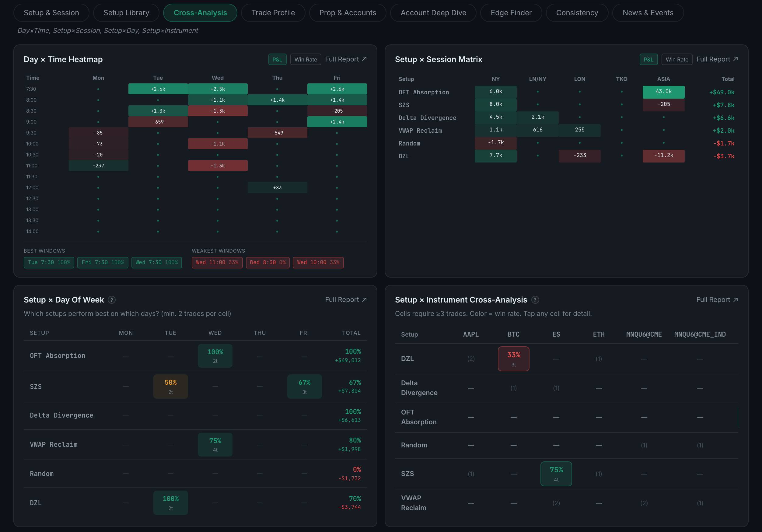Toggle Win Rate view in Day × Time Heatmap

coord(306,59)
